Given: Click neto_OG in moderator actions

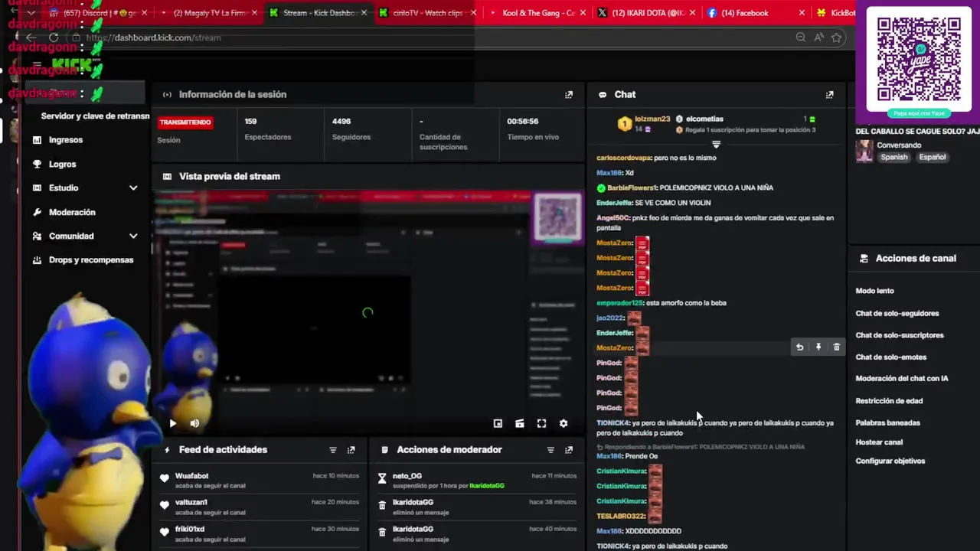Looking at the screenshot, I should 407,476.
